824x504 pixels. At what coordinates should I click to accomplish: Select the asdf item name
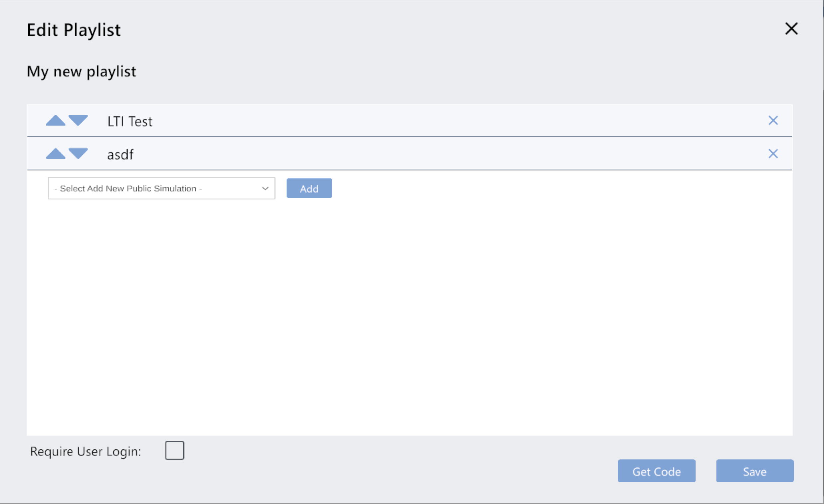(120, 155)
